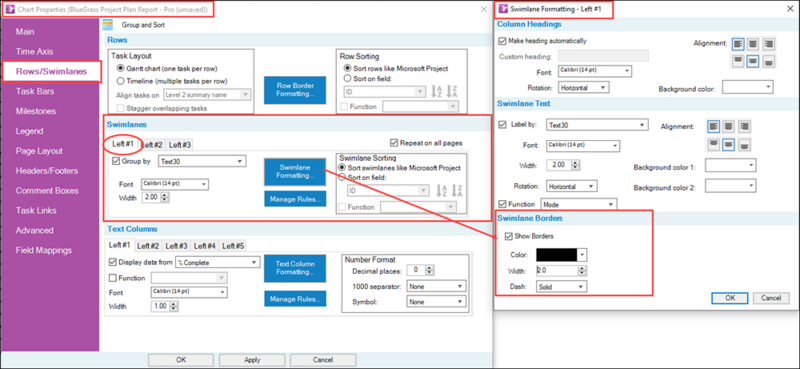
Task: Click descending Z-A icon in Swimlane Sorting
Action: 456,191
